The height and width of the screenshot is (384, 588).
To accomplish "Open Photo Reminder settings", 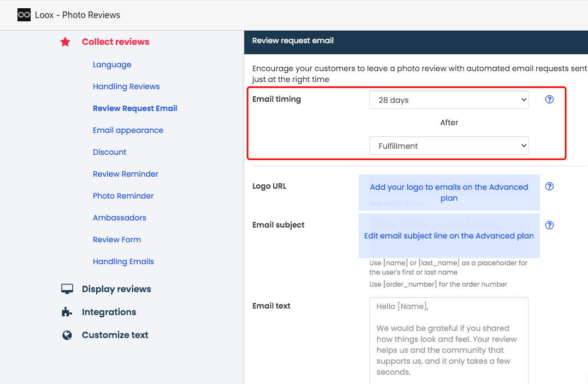I will (123, 196).
